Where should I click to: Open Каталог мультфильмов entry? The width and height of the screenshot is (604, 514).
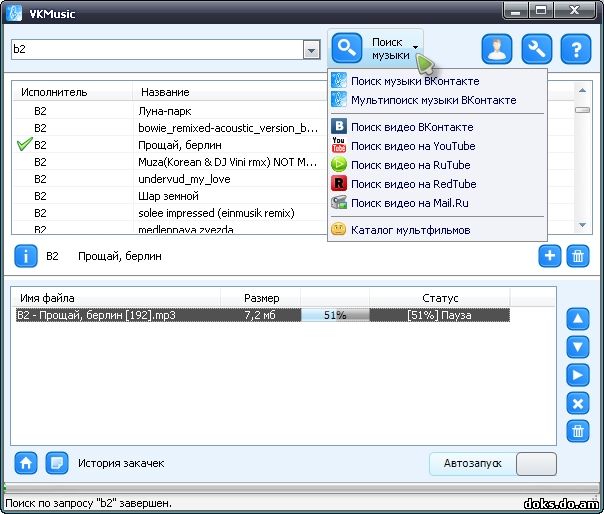(x=437, y=230)
